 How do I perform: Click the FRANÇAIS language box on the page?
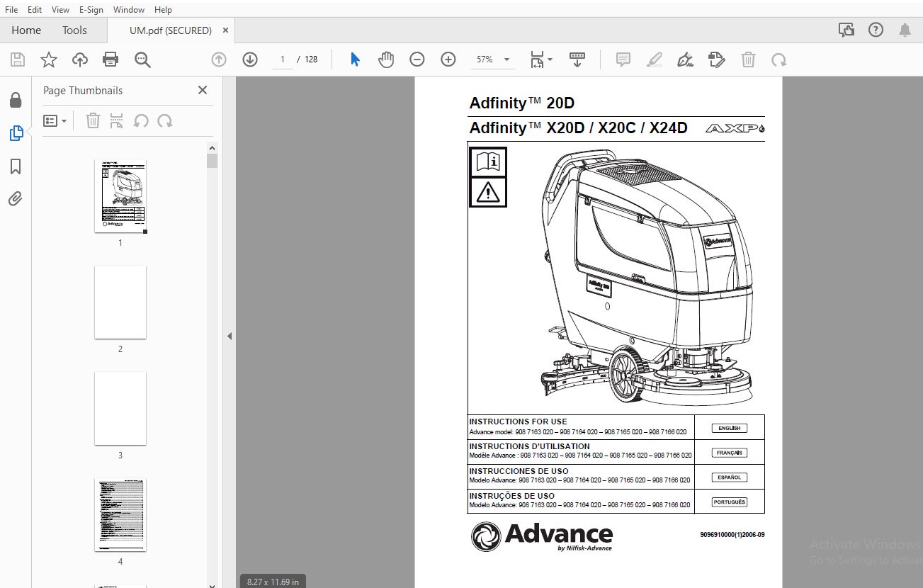click(730, 453)
